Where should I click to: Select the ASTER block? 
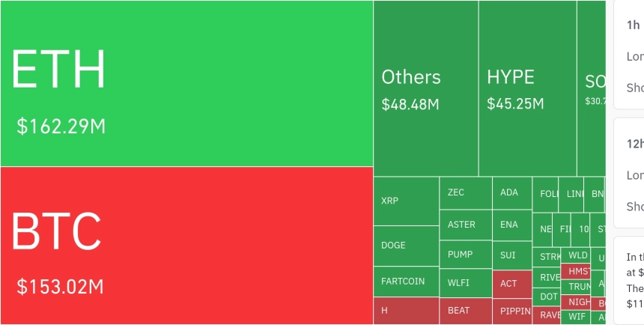pyautogui.click(x=465, y=225)
